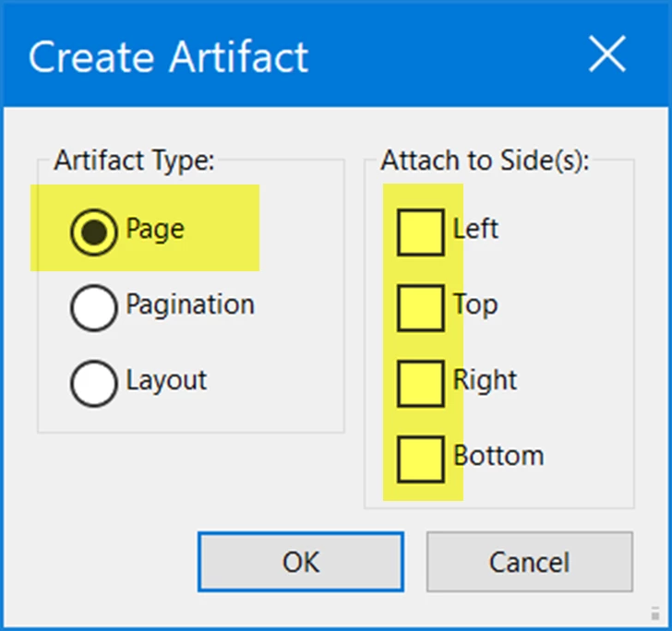Click the "Right" label text
The height and width of the screenshot is (631, 672).
pos(485,380)
